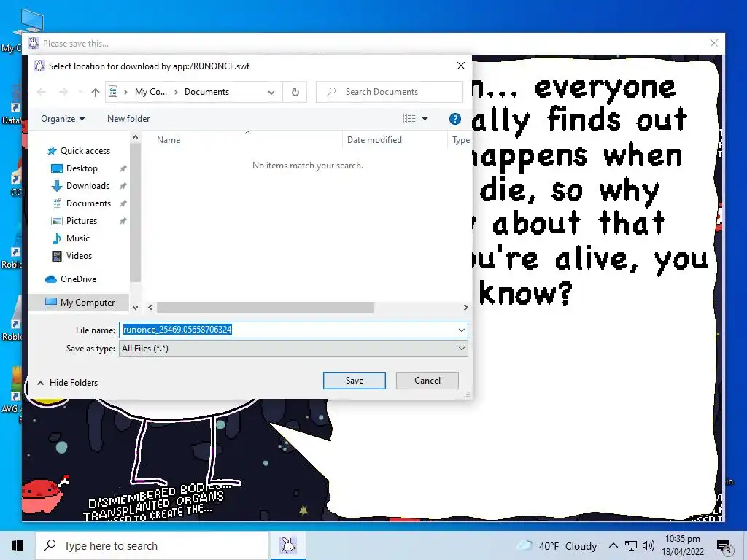Click the Type column header
Image resolution: width=747 pixels, height=560 pixels.
pyautogui.click(x=461, y=140)
